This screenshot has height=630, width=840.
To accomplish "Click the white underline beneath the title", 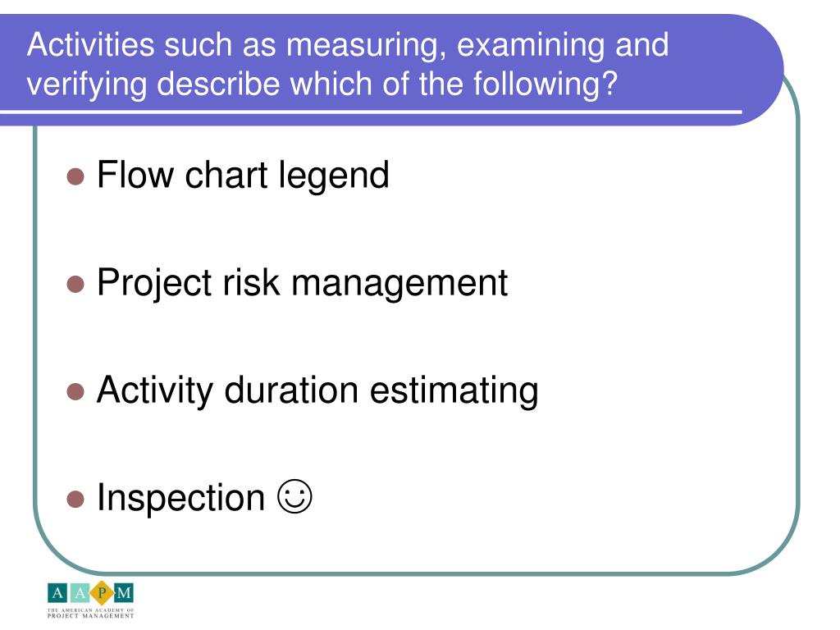I will coord(371,112).
